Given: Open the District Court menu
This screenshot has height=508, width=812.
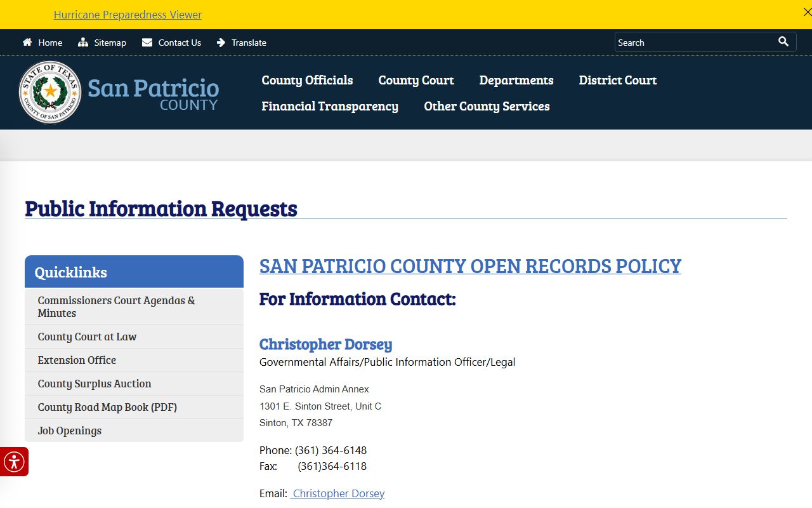Looking at the screenshot, I should [618, 80].
